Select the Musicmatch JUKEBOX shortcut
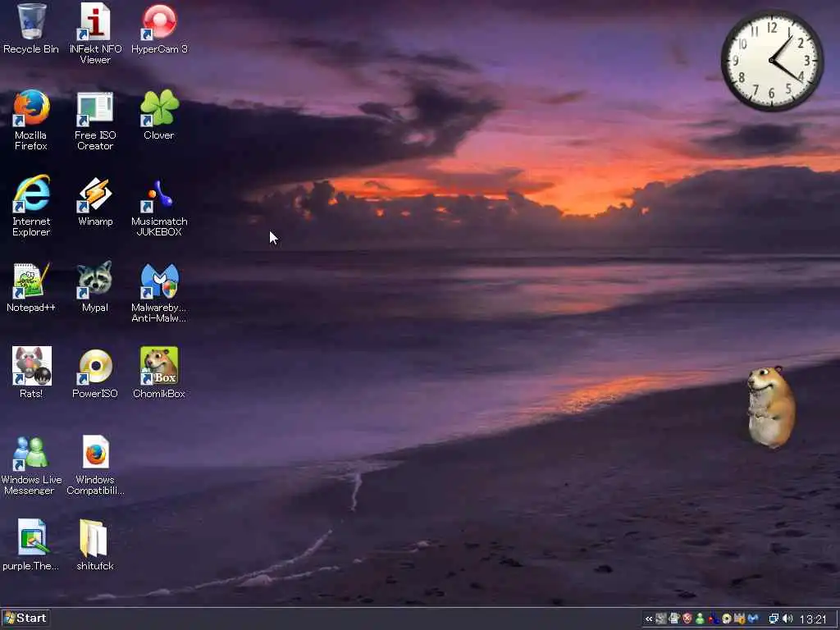This screenshot has height=630, width=840. click(159, 207)
